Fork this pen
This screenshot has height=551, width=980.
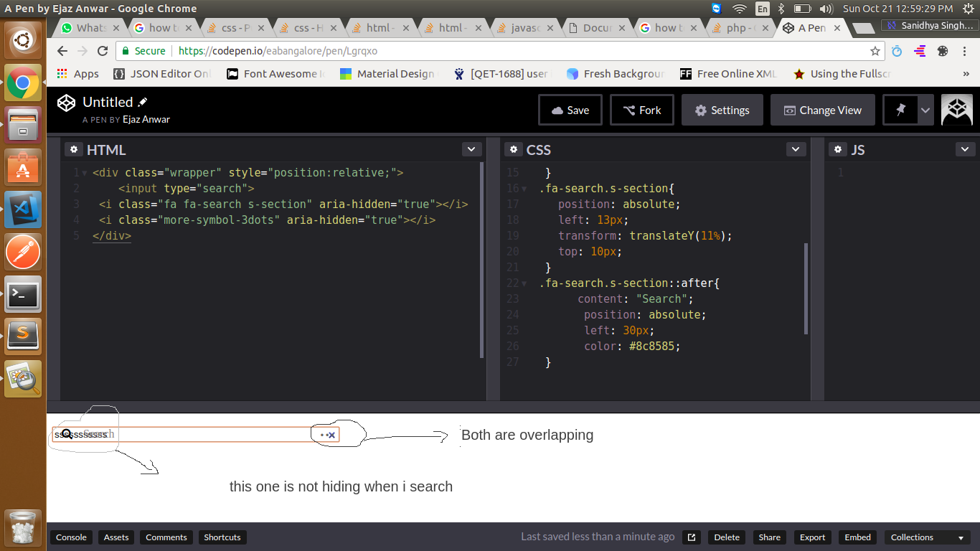tap(641, 110)
